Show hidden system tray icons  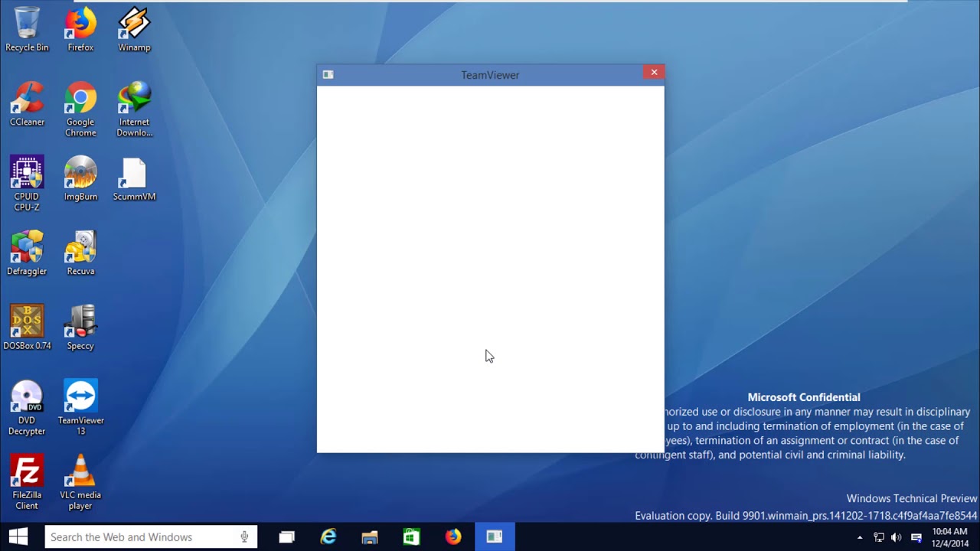click(x=860, y=537)
